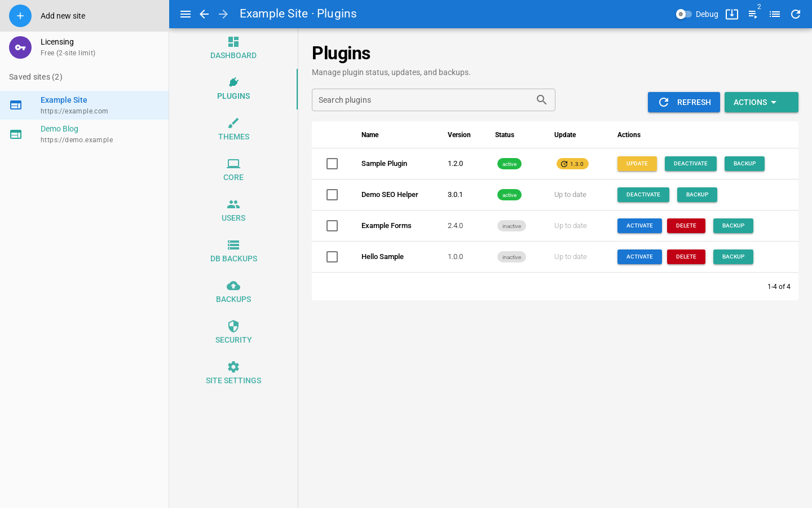
Task: Backup the Hello Sample plugin
Action: point(733,257)
